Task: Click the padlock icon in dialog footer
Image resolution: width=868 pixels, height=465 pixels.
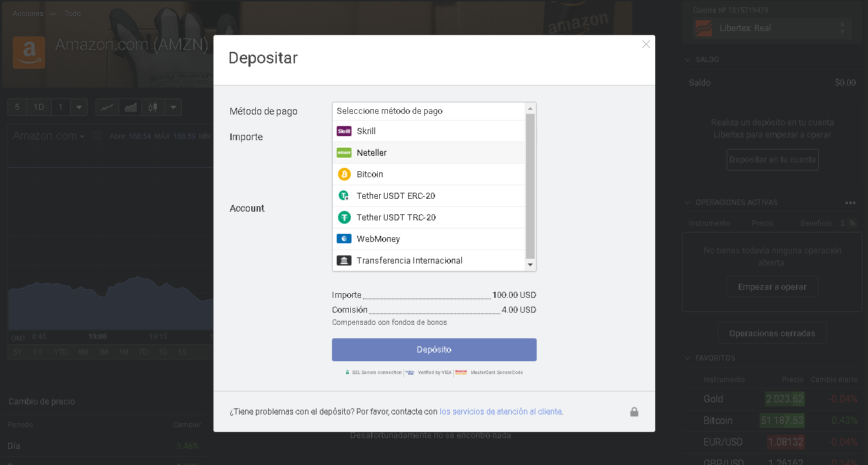Action: click(634, 412)
